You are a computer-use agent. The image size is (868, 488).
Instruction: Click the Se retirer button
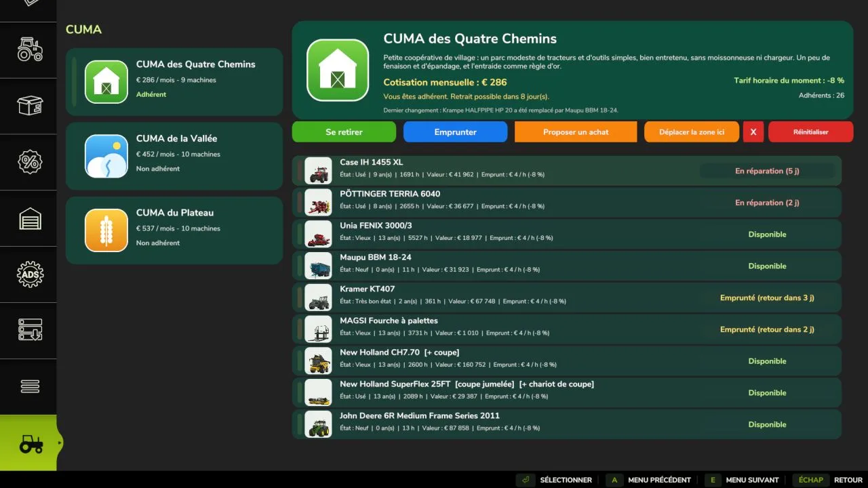(x=344, y=132)
